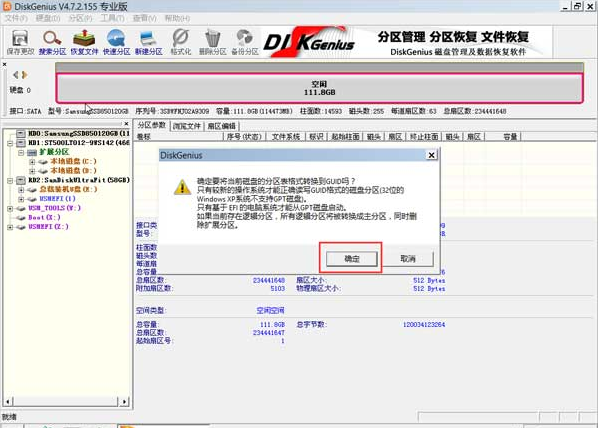Viewport: 598px width, 428px height.
Task: Click the 空闲 111.8GB free space bar
Action: [320, 88]
